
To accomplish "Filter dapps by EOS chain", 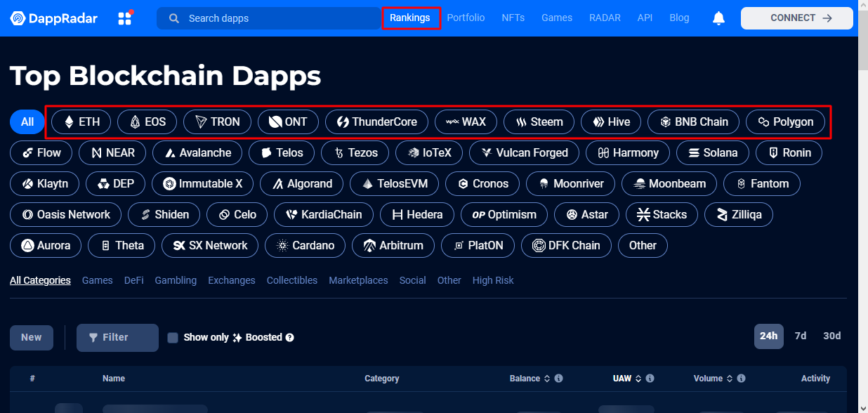I will coord(147,122).
